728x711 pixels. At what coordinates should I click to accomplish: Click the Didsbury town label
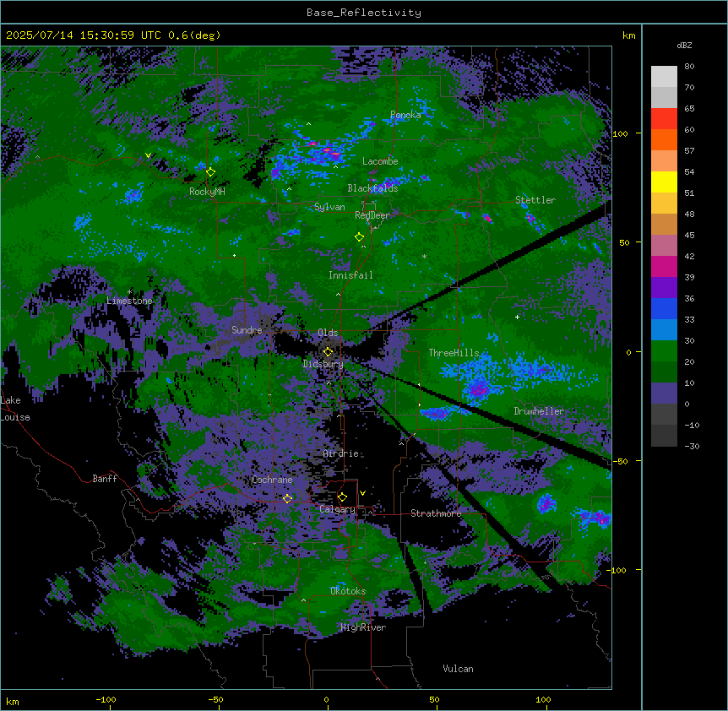tap(323, 364)
